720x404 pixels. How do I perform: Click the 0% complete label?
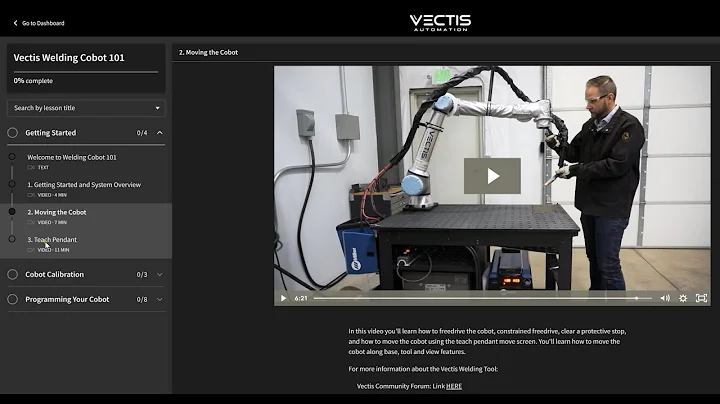click(x=33, y=81)
